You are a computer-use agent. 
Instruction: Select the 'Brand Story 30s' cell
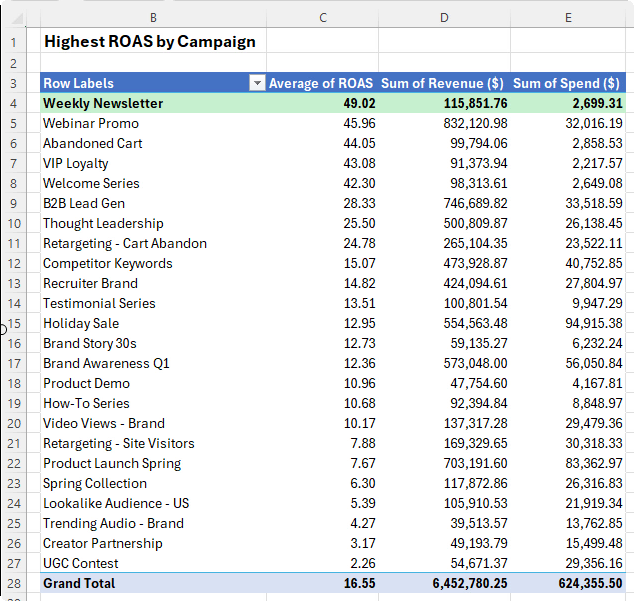[153, 343]
